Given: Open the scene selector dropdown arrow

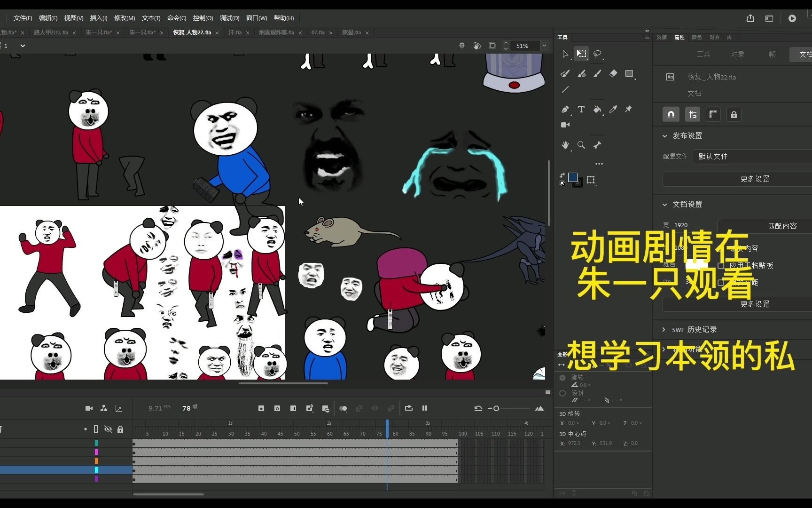Looking at the screenshot, I should 23,46.
